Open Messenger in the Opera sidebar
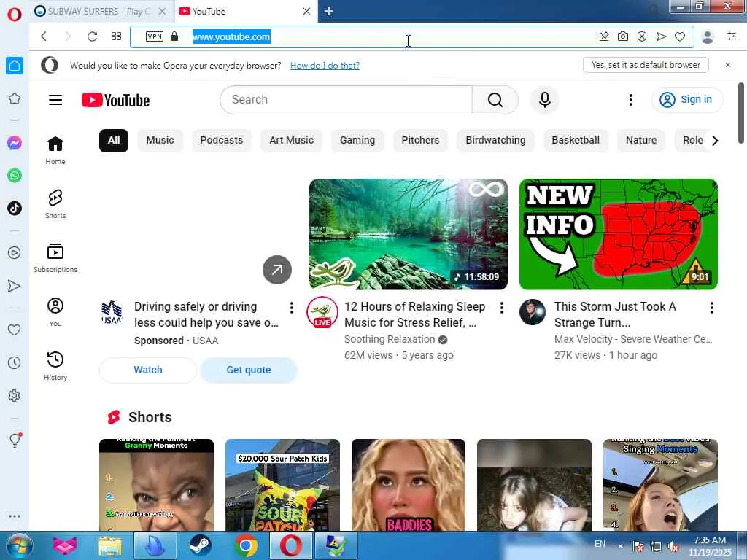This screenshot has height=560, width=747. (15, 143)
